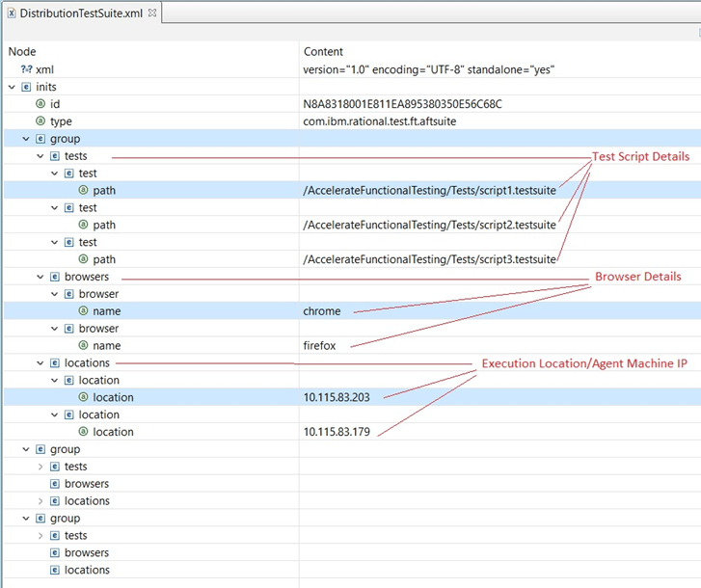Collapse the expanded locations node
The height and width of the screenshot is (588, 701).
[x=40, y=362]
